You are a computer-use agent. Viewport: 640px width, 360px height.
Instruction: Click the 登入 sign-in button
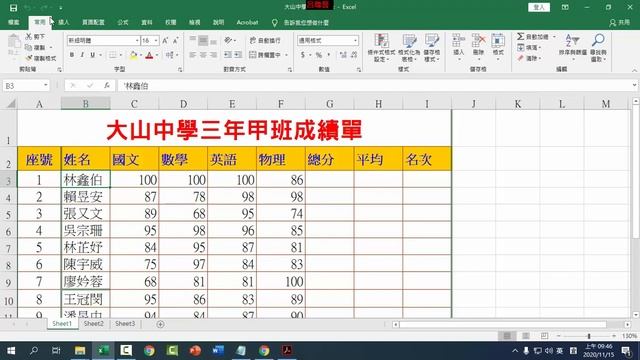tap(539, 7)
